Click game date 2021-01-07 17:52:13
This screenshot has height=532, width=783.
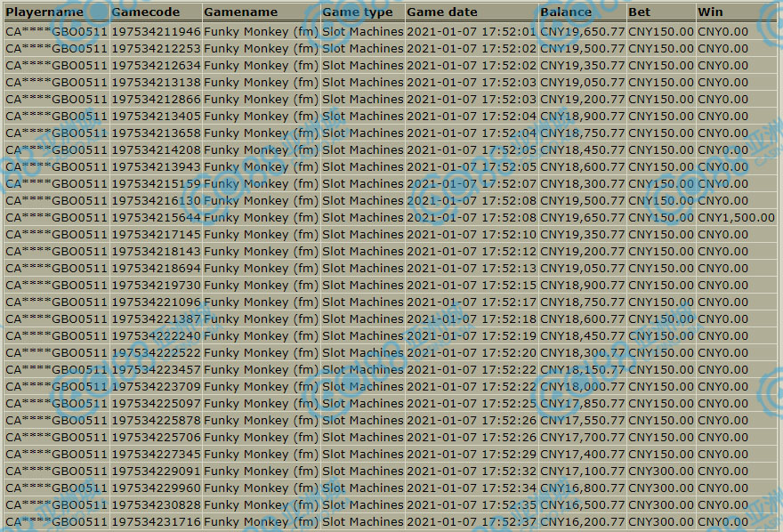click(x=472, y=269)
